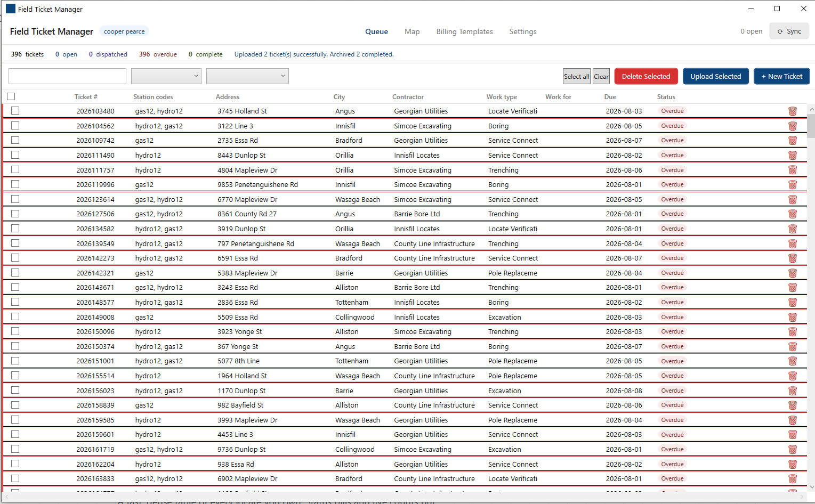Click the Clear button
Image resolution: width=815 pixels, height=504 pixels.
tap(601, 76)
